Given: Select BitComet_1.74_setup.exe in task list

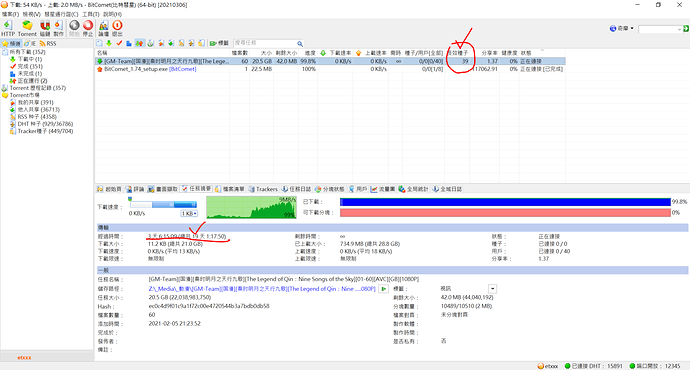Looking at the screenshot, I should point(150,69).
